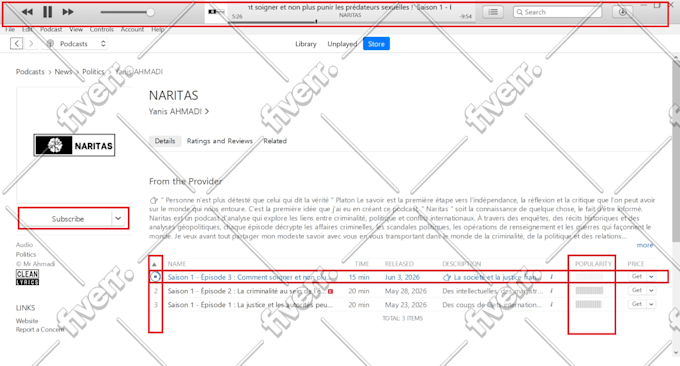Get Episode 1 with Get button
This screenshot has width=680, height=366.
637,304
